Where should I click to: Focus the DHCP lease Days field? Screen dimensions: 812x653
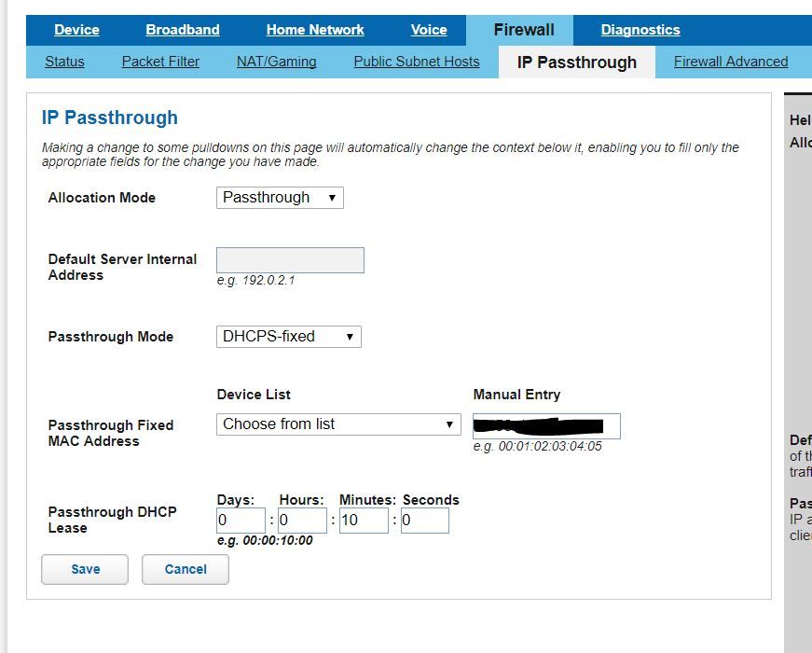pos(241,521)
